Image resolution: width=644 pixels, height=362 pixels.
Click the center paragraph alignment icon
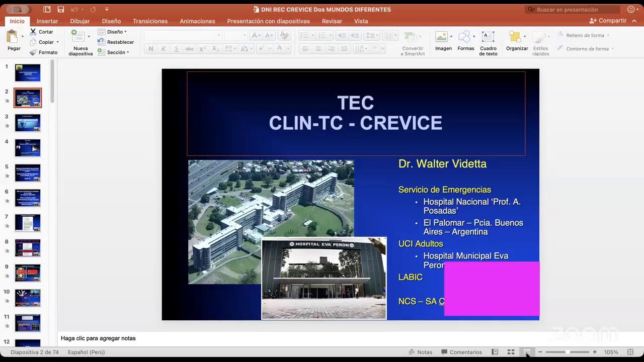[x=318, y=49]
